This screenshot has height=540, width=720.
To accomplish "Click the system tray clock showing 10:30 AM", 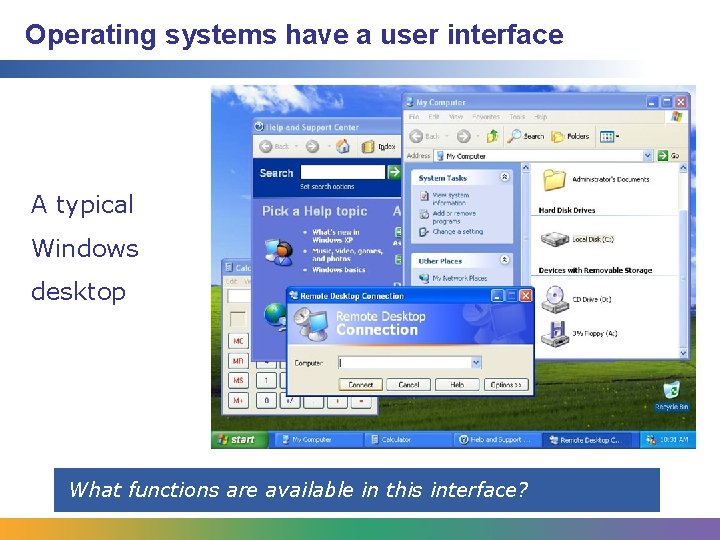I will click(674, 440).
